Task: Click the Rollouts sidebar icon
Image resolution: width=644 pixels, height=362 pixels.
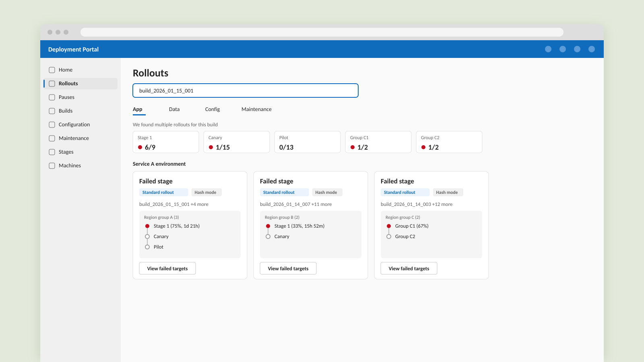Action: tap(52, 84)
